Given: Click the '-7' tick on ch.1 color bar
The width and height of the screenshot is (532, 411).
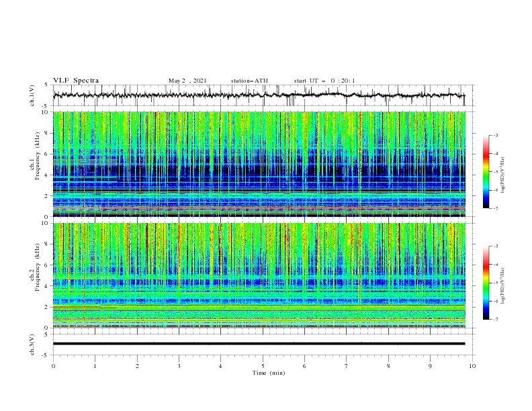Looking at the screenshot, I should [495, 208].
